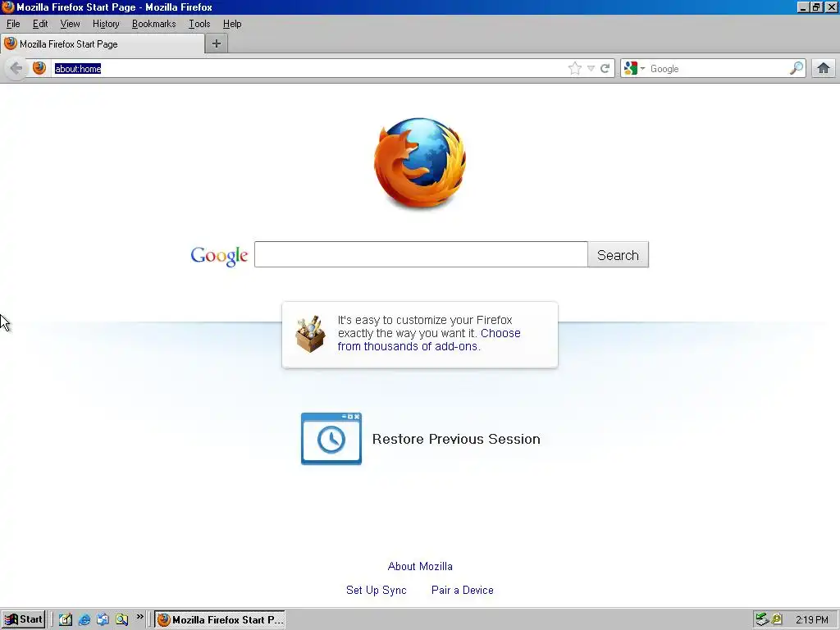Click the Google logo on start page
The width and height of the screenshot is (840, 630).
click(219, 256)
